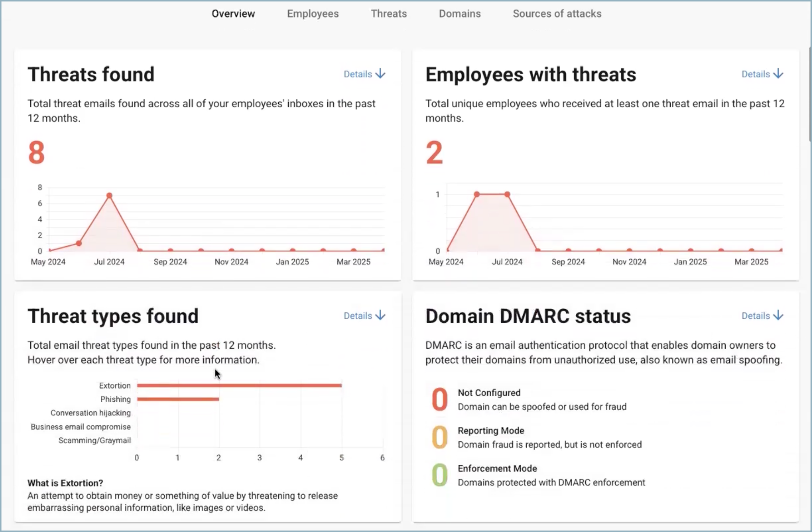Open the Employees tab
The image size is (812, 532).
click(x=313, y=14)
